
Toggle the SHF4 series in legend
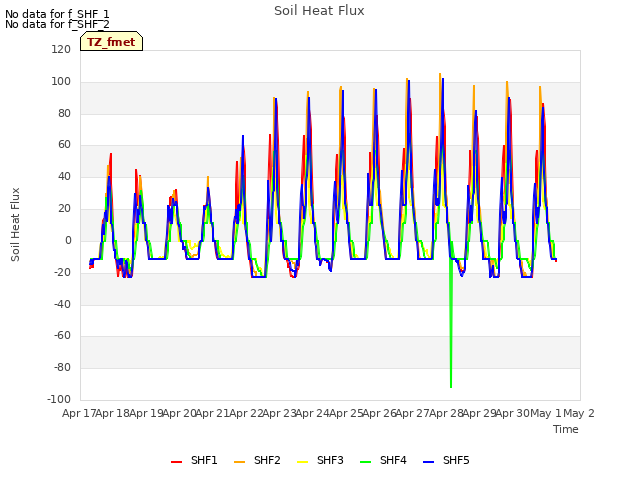point(383,461)
